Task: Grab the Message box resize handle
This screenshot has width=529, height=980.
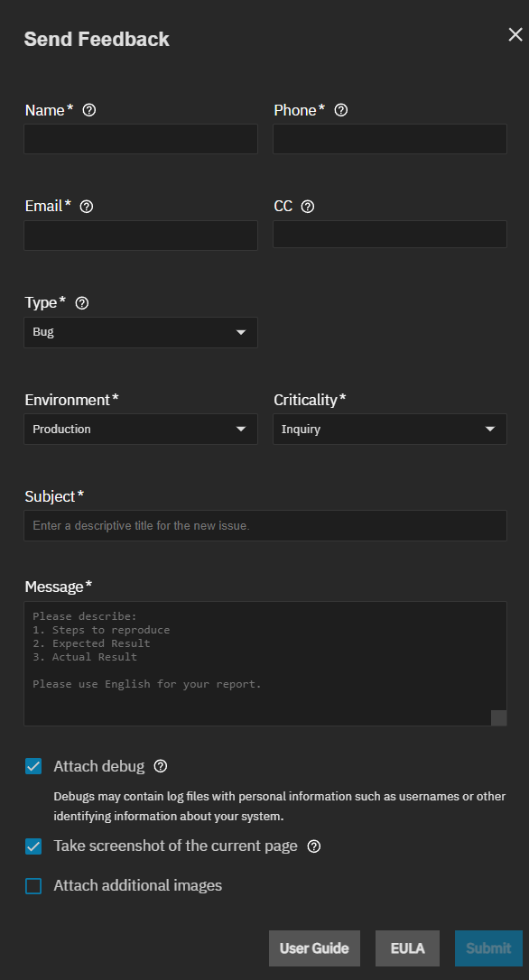Action: (499, 717)
